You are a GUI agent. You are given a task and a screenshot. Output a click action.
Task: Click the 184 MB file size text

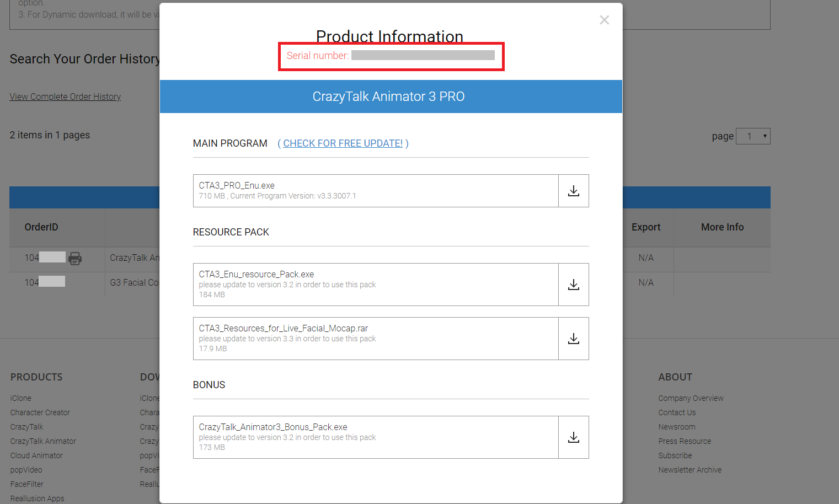coord(212,294)
